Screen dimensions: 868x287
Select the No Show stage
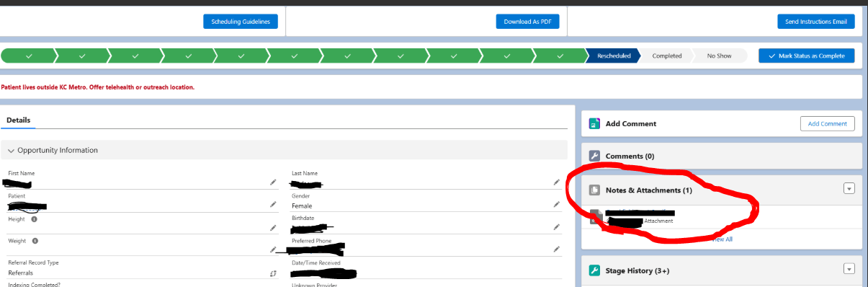[719, 56]
